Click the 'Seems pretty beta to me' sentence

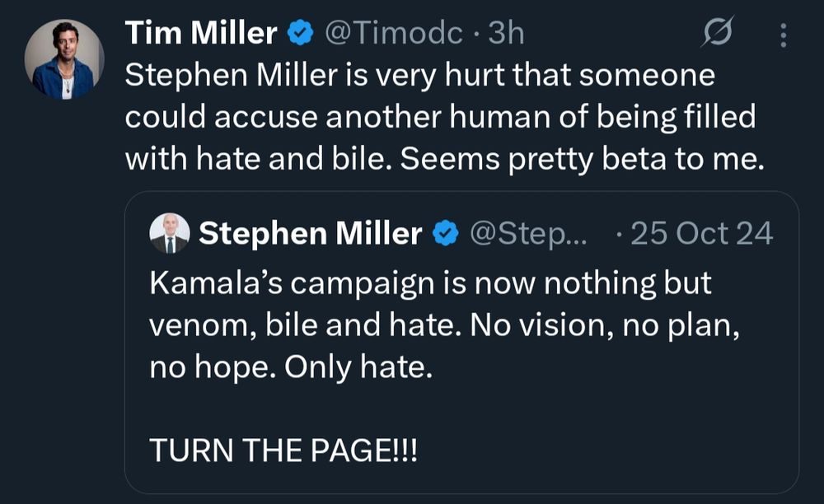pyautogui.click(x=583, y=159)
